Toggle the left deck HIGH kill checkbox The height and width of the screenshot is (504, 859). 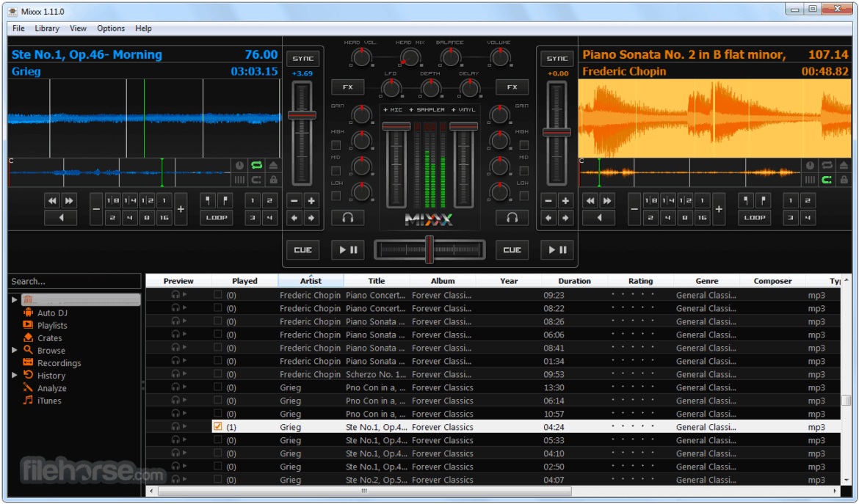coord(336,145)
